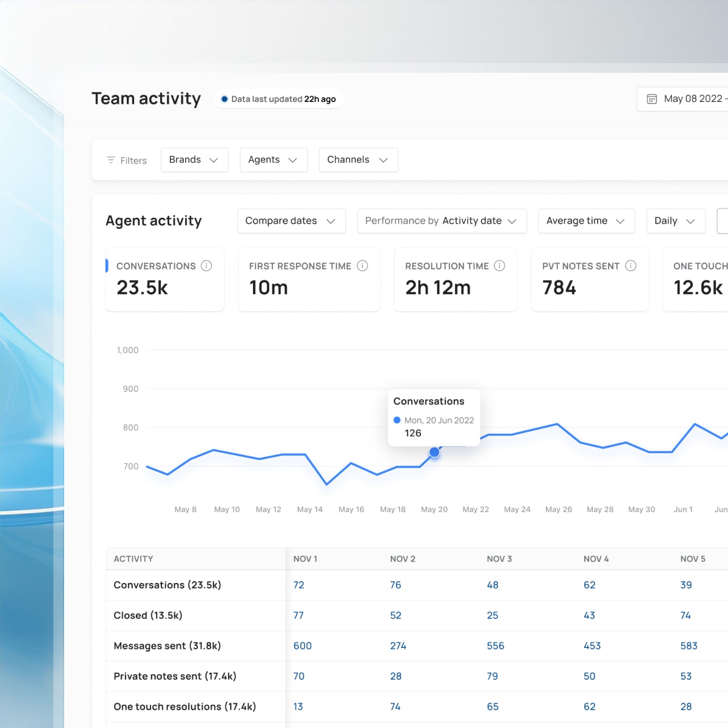Change the Daily interval dropdown
Image resolution: width=728 pixels, height=728 pixels.
click(676, 221)
